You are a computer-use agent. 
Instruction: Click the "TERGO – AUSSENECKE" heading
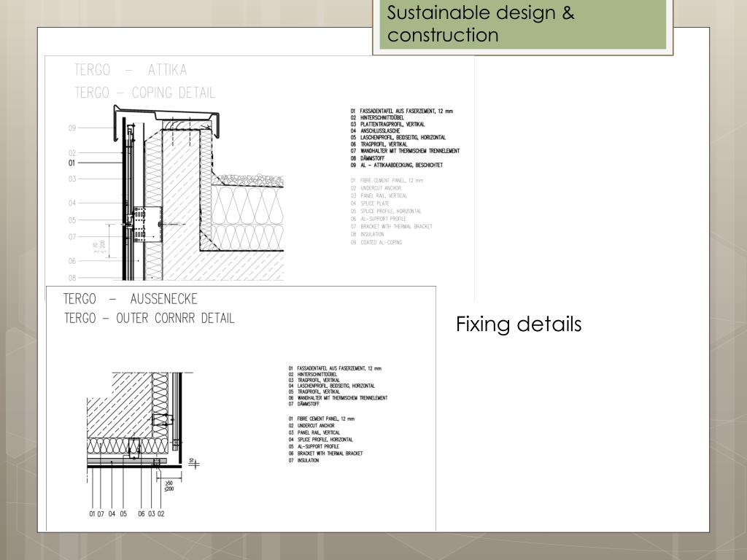pos(131,299)
